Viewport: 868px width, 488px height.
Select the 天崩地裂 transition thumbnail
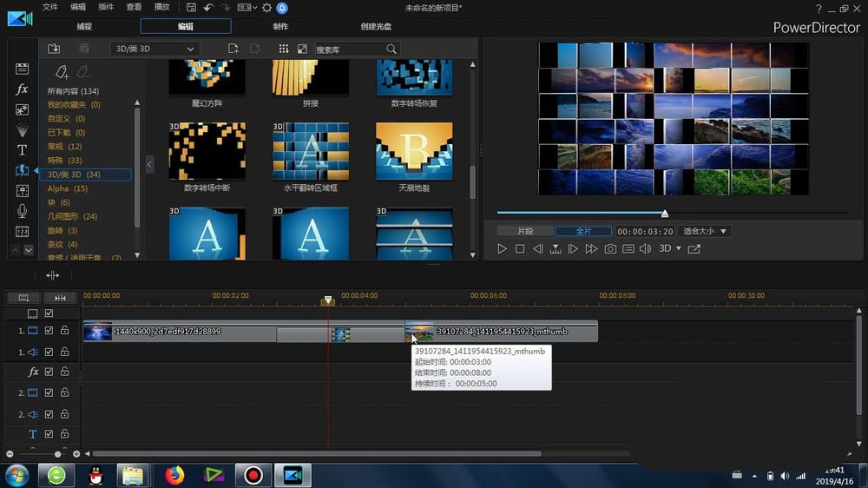click(x=414, y=151)
